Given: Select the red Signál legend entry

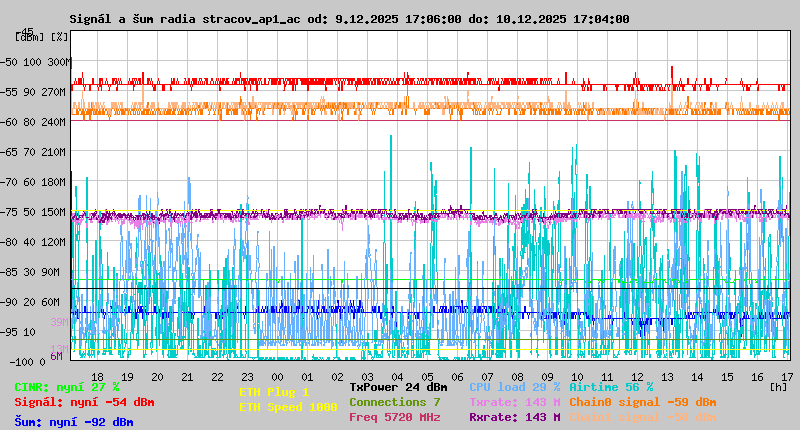Looking at the screenshot, I should coord(84,402).
